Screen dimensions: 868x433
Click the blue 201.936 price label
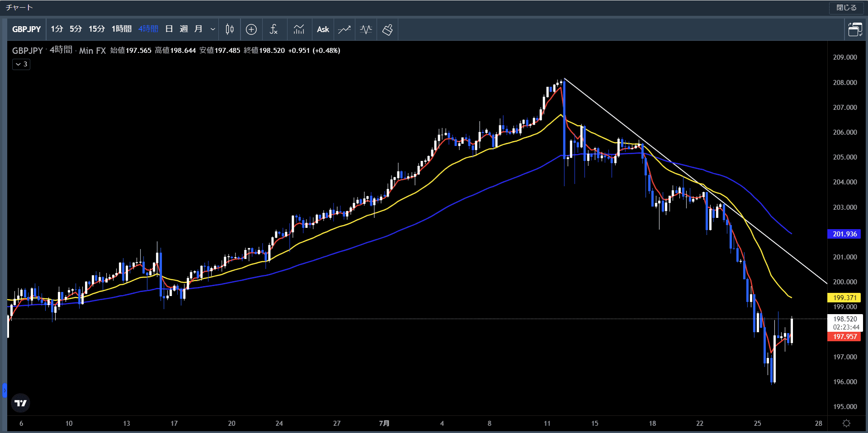point(844,234)
